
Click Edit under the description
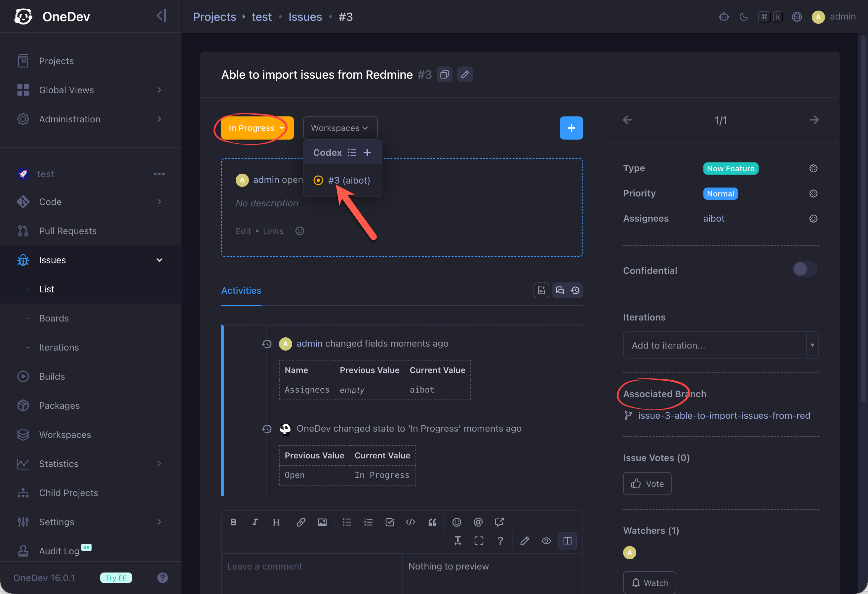243,231
